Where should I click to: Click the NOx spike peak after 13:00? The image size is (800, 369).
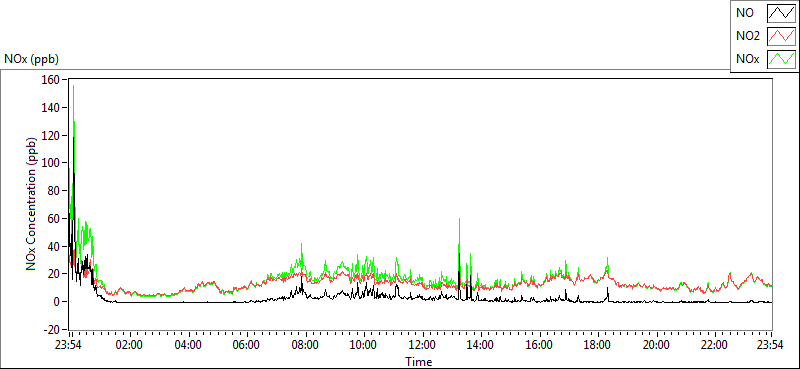click(x=459, y=219)
